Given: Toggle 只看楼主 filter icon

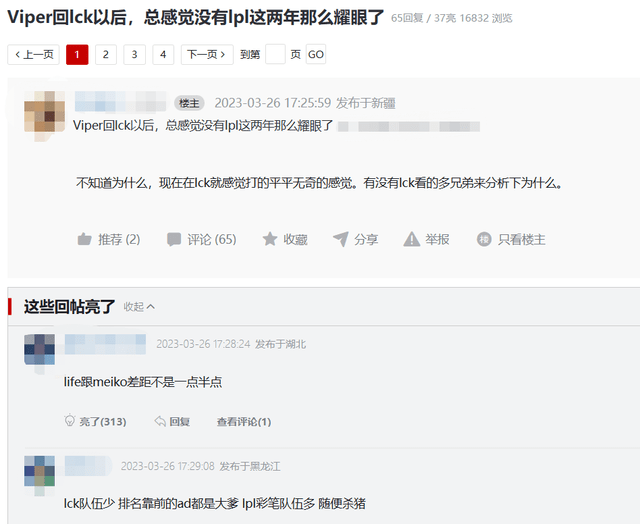Looking at the screenshot, I should (x=484, y=239).
